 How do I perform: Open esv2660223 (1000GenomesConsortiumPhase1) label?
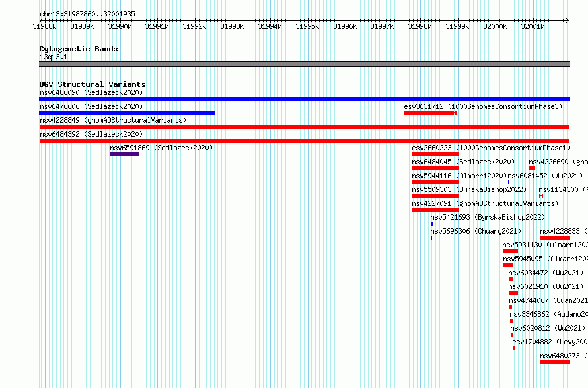[491, 148]
